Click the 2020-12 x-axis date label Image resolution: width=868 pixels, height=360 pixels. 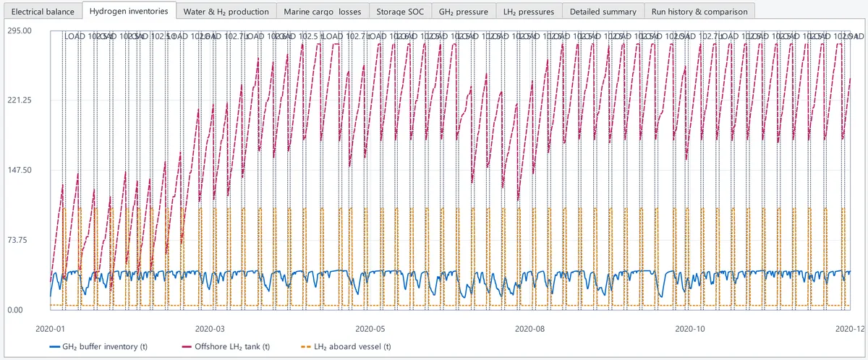click(849, 329)
